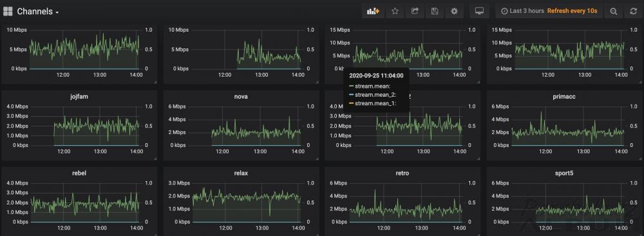Viewport: 644px width, 236px height.
Task: Open the Last 3 hours time picker
Action: click(x=523, y=12)
